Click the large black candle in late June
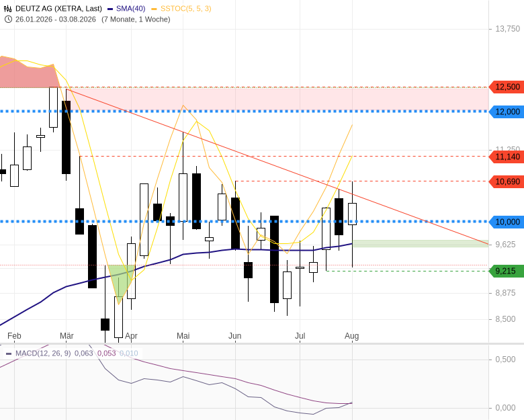Image resolution: width=524 pixels, height=420 pixels. coord(274,259)
